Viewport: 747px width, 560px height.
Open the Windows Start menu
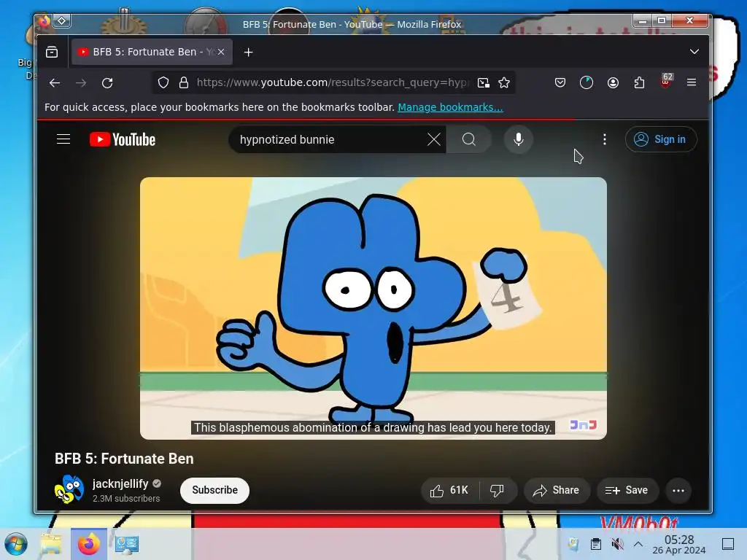click(16, 544)
